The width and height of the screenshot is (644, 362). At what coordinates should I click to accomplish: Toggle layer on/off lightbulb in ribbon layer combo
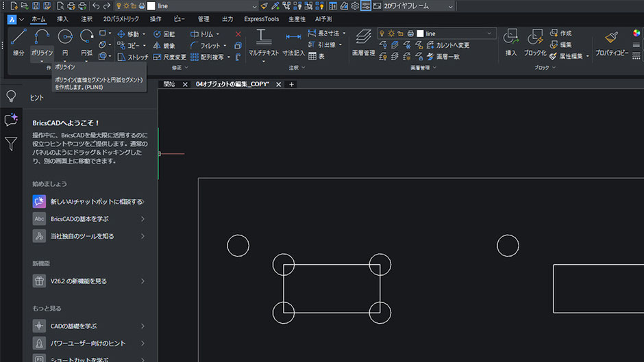coord(382,34)
